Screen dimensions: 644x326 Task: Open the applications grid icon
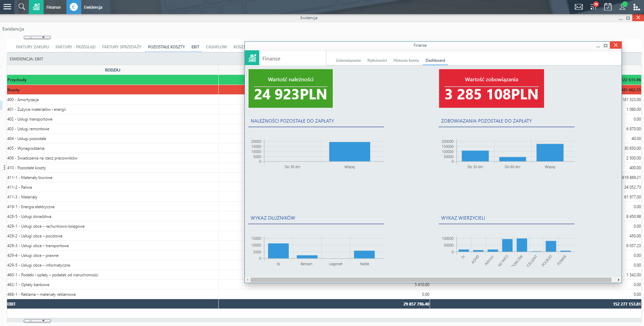[636, 7]
